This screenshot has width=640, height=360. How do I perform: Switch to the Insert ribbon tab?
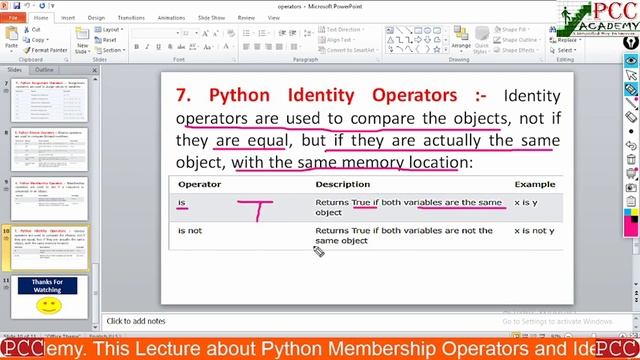pos(68,18)
